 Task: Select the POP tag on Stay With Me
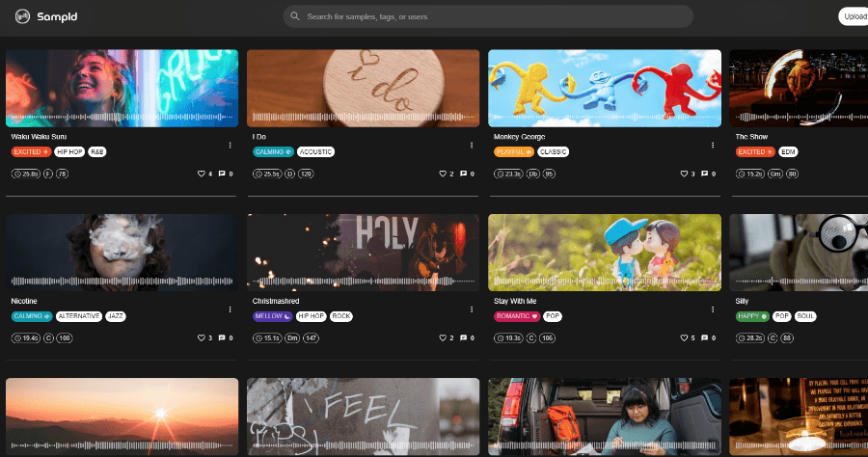click(x=553, y=316)
